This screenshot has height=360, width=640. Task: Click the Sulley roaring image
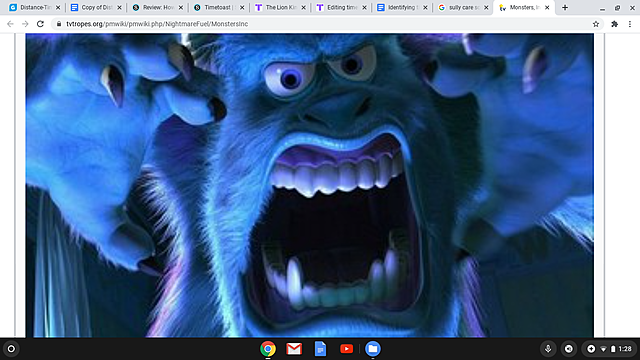(x=309, y=185)
